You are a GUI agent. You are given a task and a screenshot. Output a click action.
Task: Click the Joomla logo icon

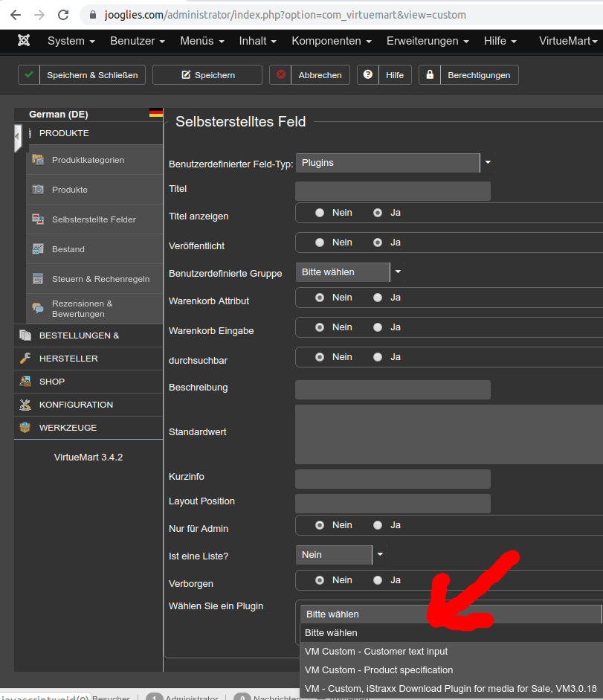point(25,41)
